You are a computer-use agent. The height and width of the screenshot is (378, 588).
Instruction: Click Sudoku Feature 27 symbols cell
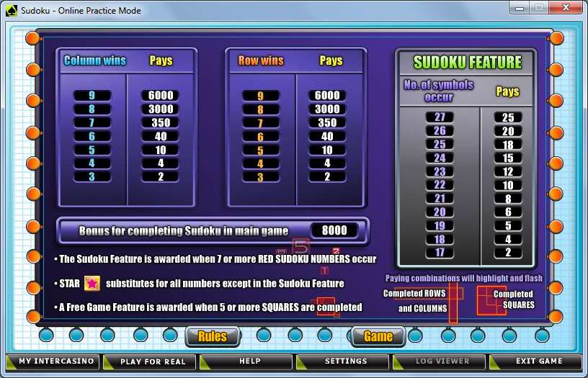tap(440, 117)
